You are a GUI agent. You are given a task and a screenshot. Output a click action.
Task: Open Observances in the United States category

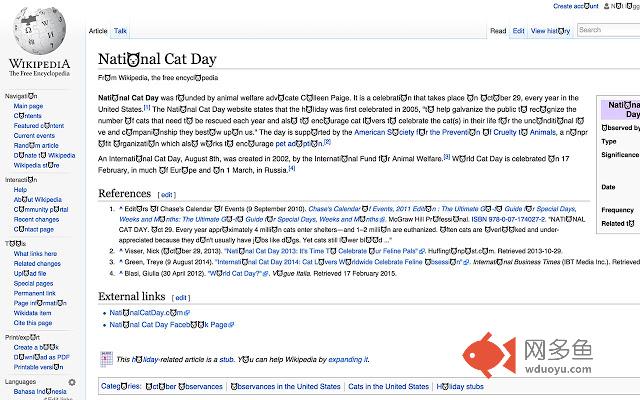[x=285, y=387]
